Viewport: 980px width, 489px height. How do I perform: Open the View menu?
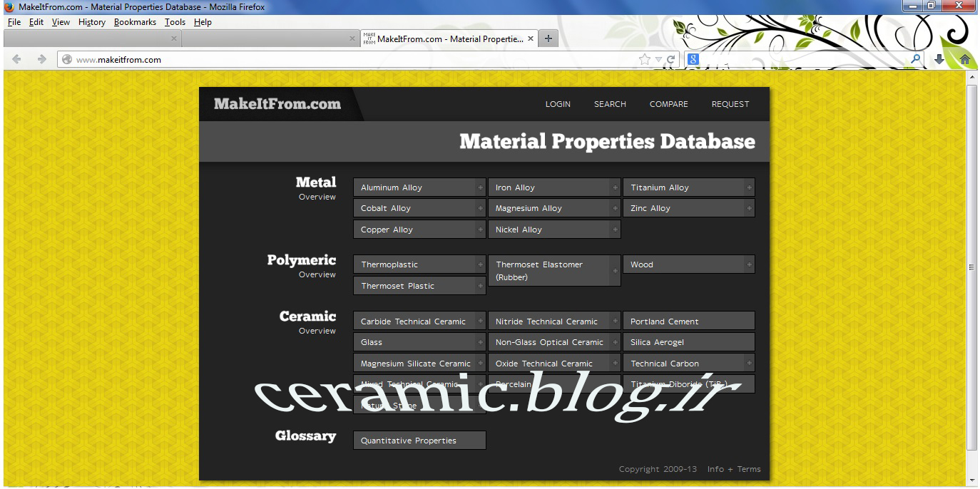pyautogui.click(x=61, y=22)
